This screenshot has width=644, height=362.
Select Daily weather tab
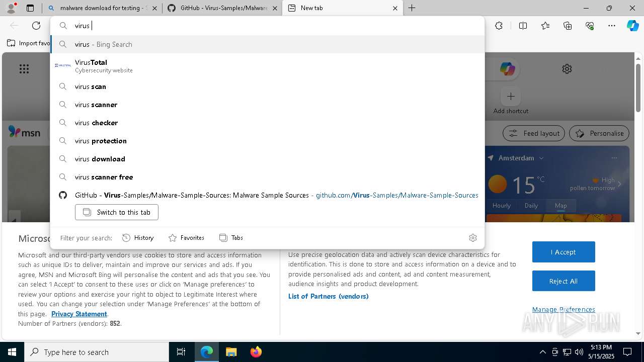[x=531, y=206]
